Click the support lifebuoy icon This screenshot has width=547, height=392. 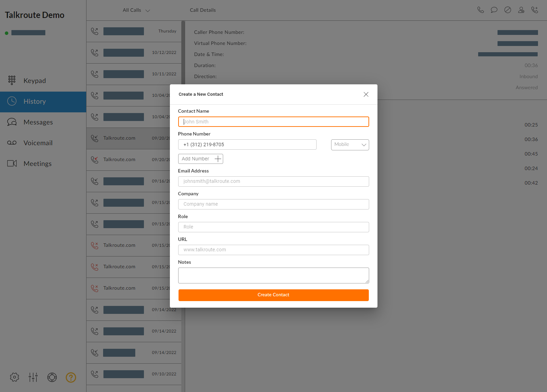coord(52,377)
